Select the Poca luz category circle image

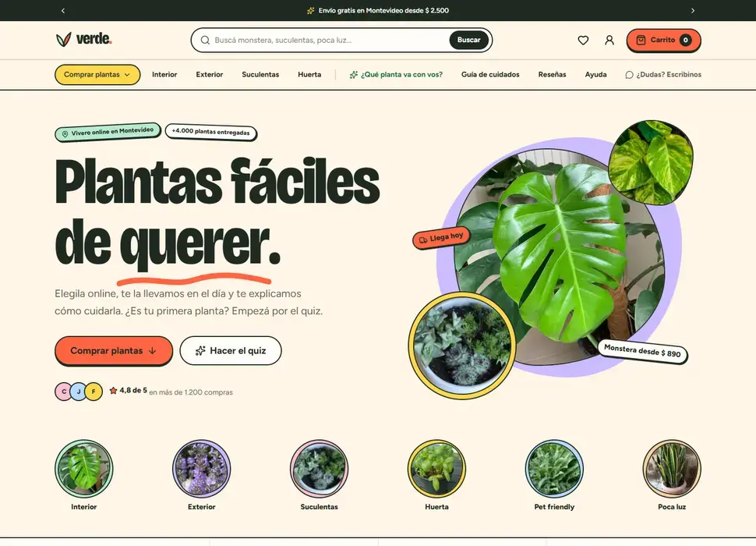tap(672, 468)
